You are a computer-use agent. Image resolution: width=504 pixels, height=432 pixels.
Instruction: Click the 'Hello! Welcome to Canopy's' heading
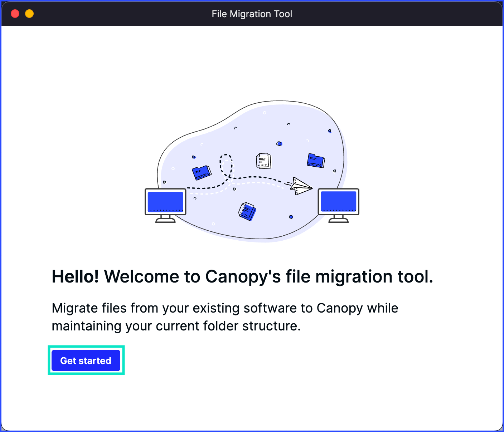pos(242,277)
